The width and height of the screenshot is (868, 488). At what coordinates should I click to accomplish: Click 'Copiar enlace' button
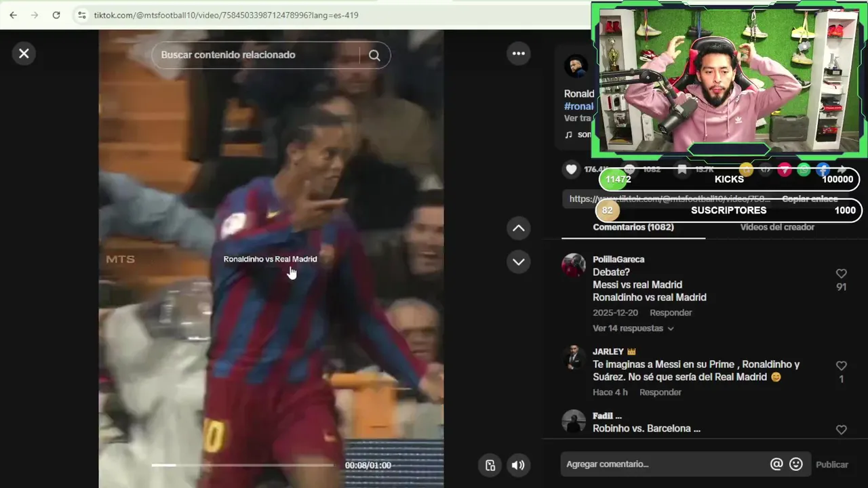coord(810,199)
